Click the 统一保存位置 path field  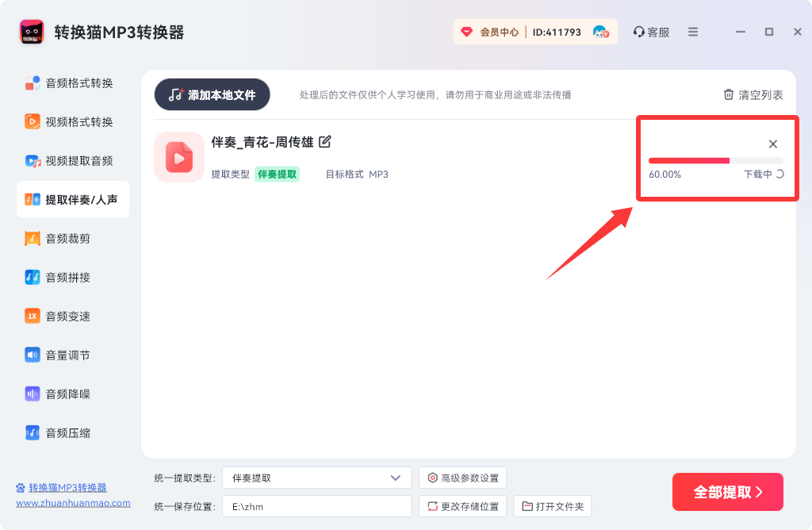coord(316,505)
